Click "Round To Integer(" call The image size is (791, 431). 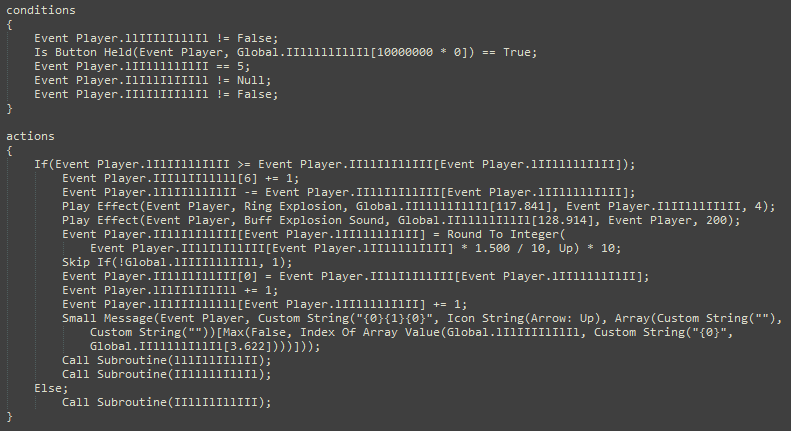pyautogui.click(x=506, y=235)
